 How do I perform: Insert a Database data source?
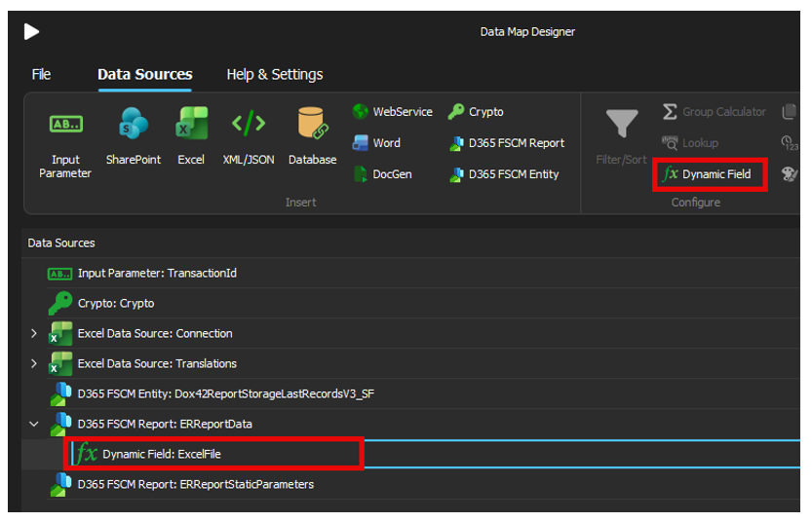pyautogui.click(x=312, y=136)
